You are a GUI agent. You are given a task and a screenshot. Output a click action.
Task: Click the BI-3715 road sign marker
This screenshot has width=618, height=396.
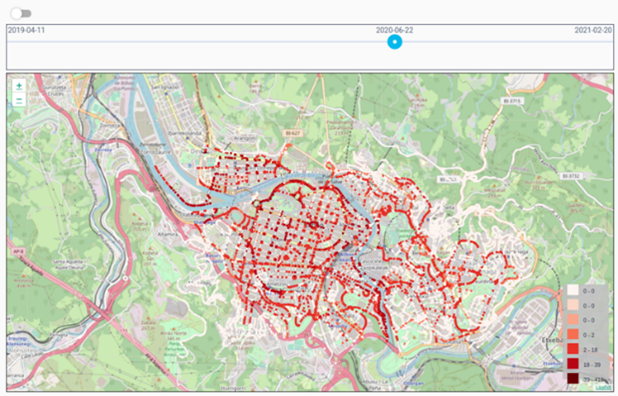[x=512, y=101]
